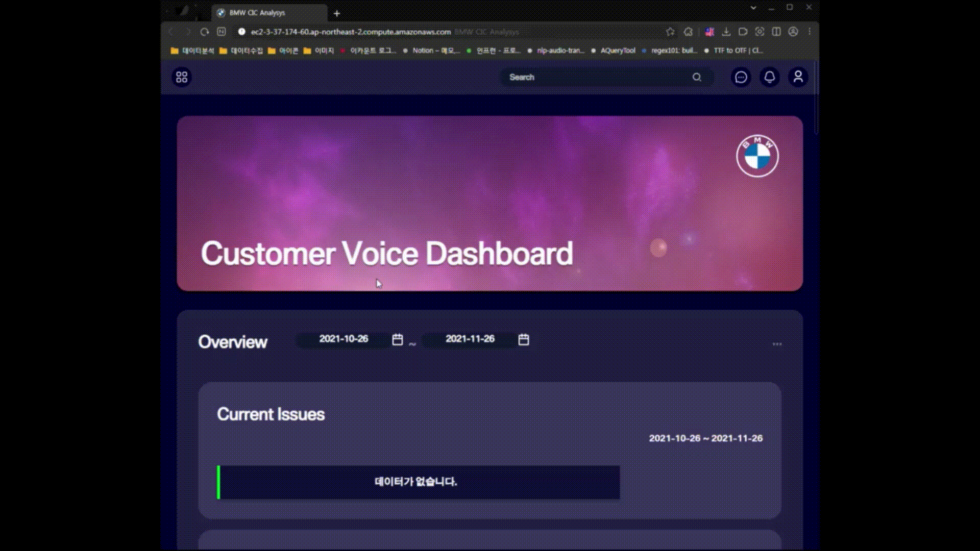
Task: Open the start date calendar icon
Action: coord(398,339)
